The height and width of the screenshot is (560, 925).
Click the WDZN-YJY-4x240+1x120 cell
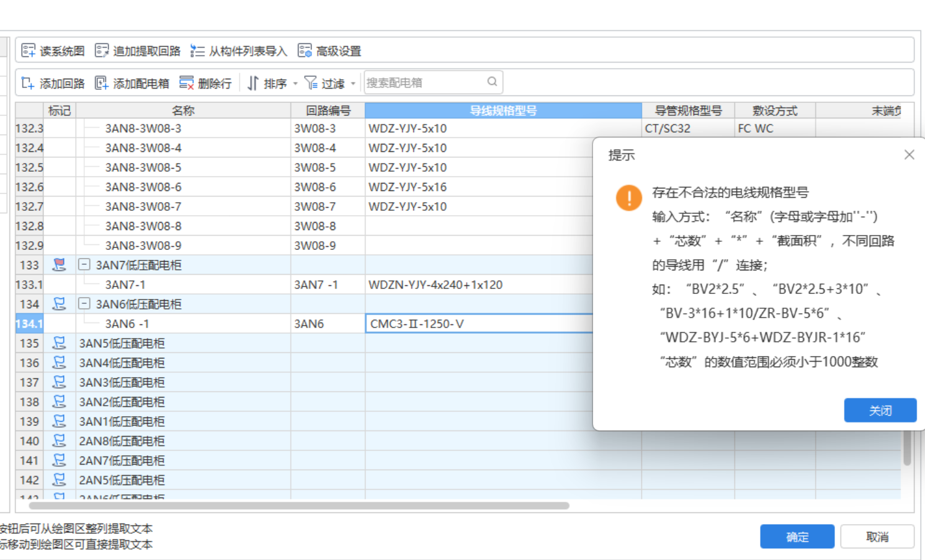[x=479, y=285]
